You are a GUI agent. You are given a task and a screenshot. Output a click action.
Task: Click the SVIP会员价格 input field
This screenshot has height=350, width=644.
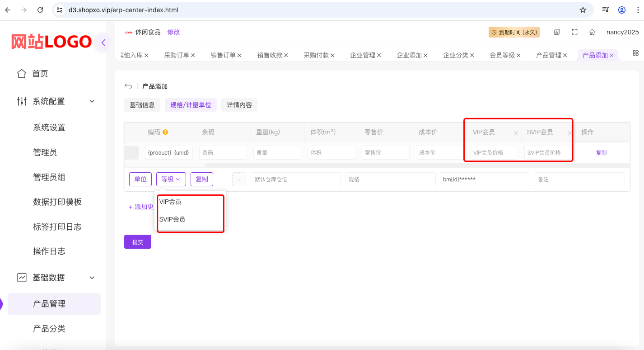coord(548,153)
